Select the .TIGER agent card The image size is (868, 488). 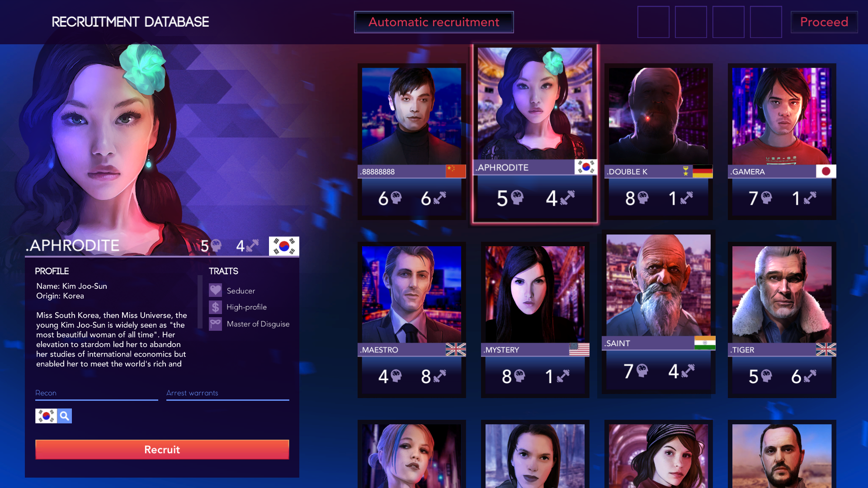(x=782, y=320)
